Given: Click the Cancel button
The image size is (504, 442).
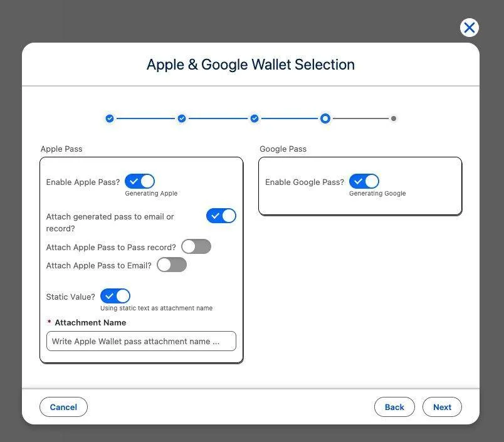Looking at the screenshot, I should pyautogui.click(x=63, y=407).
